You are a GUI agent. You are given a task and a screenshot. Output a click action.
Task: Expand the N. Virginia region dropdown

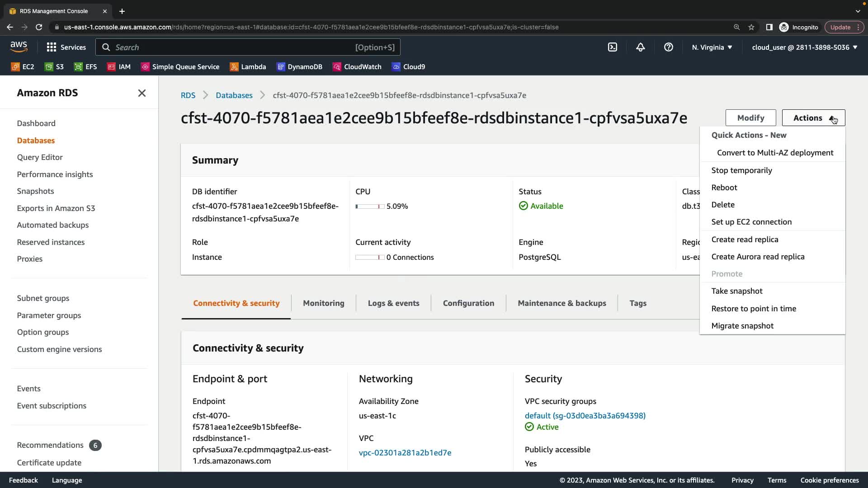pos(712,47)
